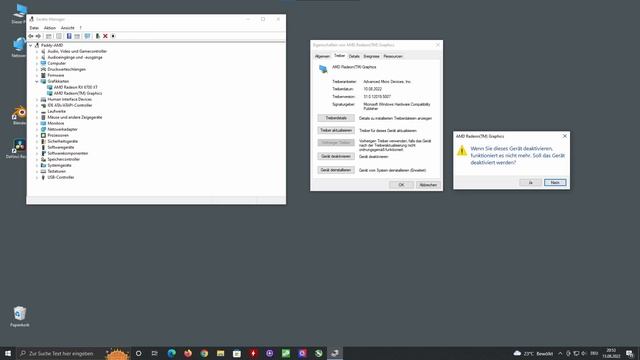Viewport: 640px width, 360px height.
Task: Click the Softwarekomponenten category icon
Action: point(43,153)
